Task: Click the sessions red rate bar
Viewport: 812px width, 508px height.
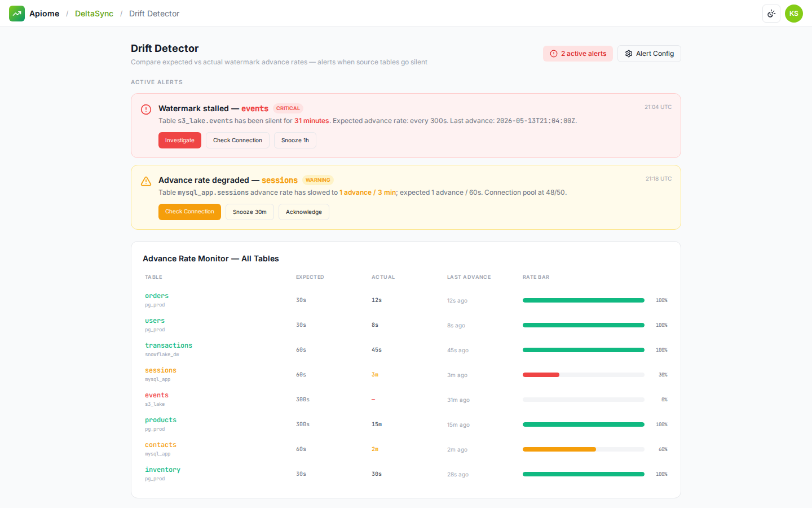Action: pos(541,375)
